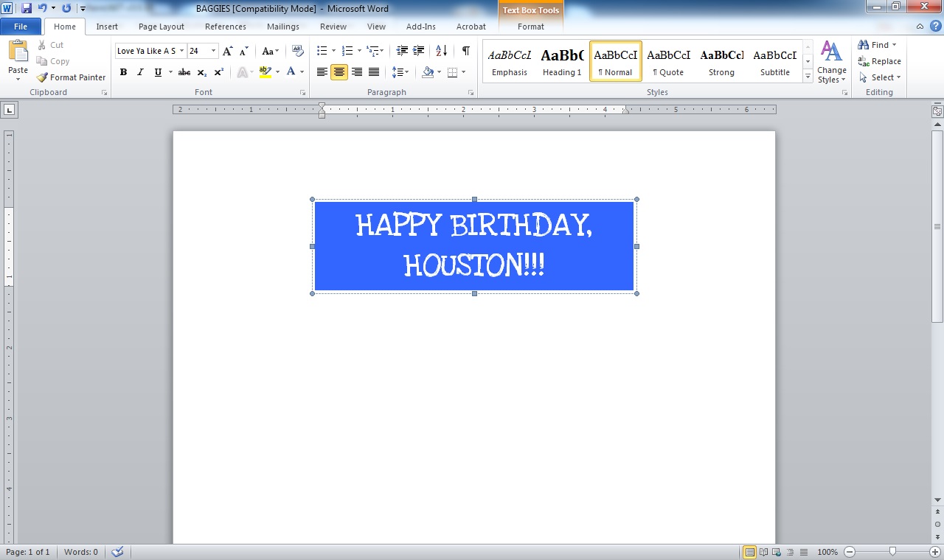This screenshot has width=944, height=560.
Task: Grow font size with larger A icon
Action: [x=227, y=51]
